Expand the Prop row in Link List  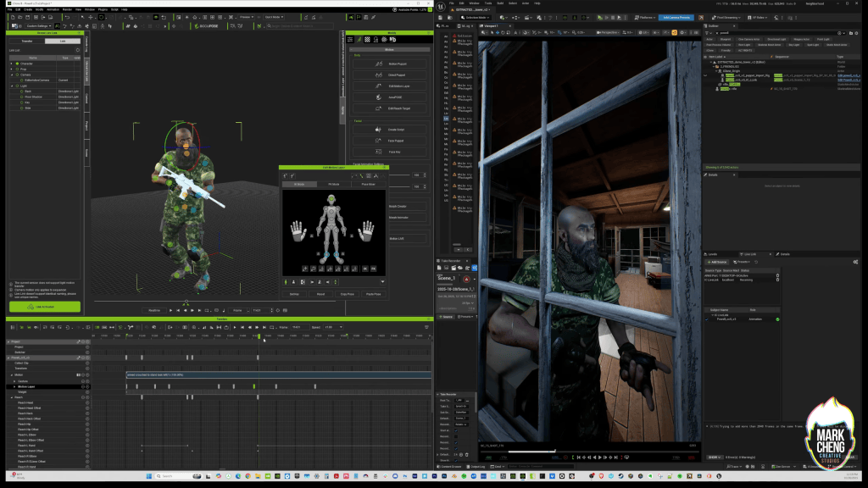(x=12, y=69)
